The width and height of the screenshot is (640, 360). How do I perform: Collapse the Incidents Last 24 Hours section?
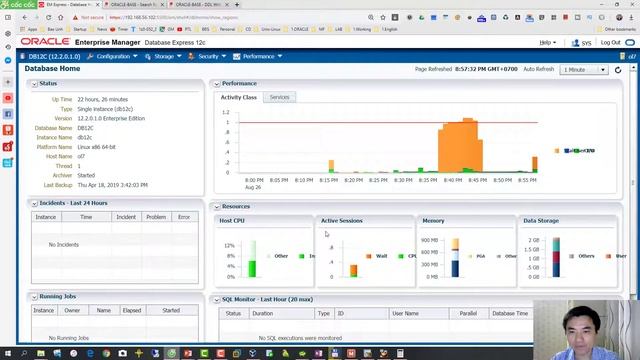34,203
